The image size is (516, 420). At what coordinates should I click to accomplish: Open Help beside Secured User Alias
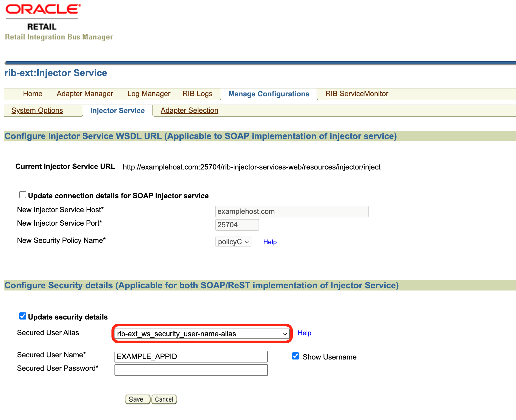304,333
